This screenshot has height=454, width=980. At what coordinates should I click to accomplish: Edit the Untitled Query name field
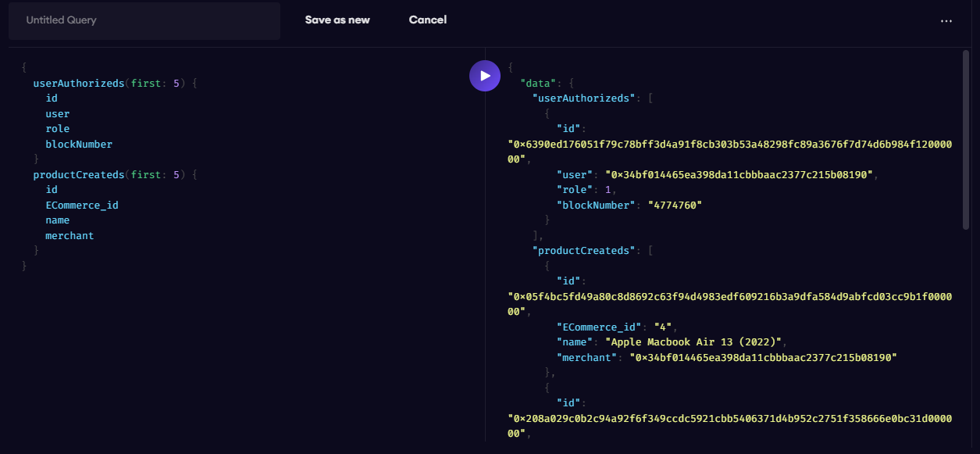[x=144, y=21]
